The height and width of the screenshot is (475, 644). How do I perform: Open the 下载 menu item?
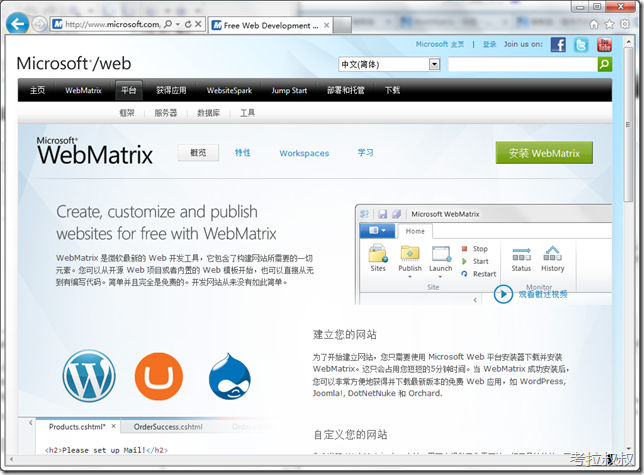(392, 90)
